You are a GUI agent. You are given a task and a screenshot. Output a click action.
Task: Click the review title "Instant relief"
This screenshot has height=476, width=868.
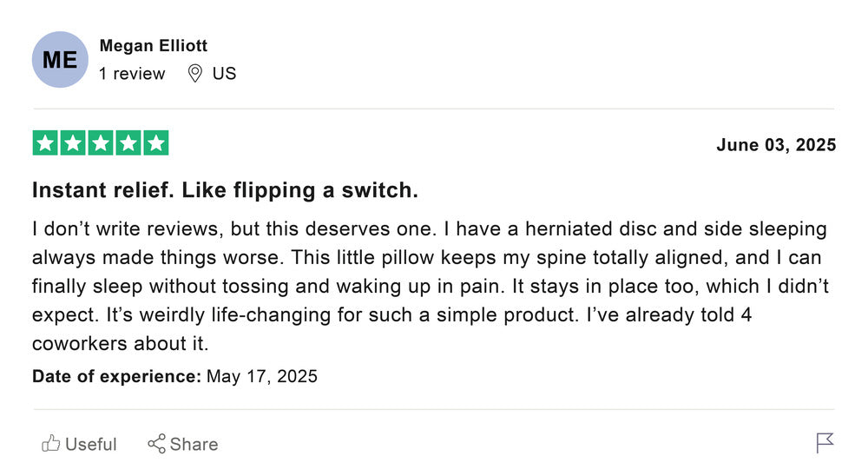click(225, 190)
